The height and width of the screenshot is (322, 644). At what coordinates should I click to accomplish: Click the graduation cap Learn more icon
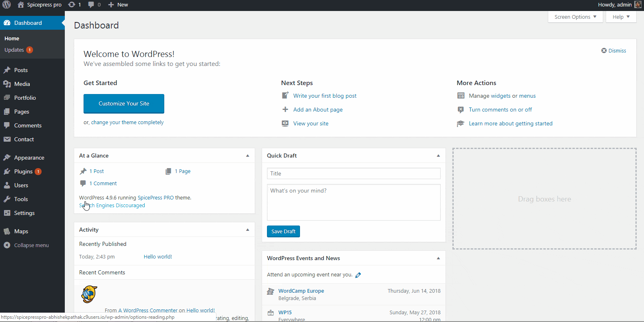coord(461,123)
